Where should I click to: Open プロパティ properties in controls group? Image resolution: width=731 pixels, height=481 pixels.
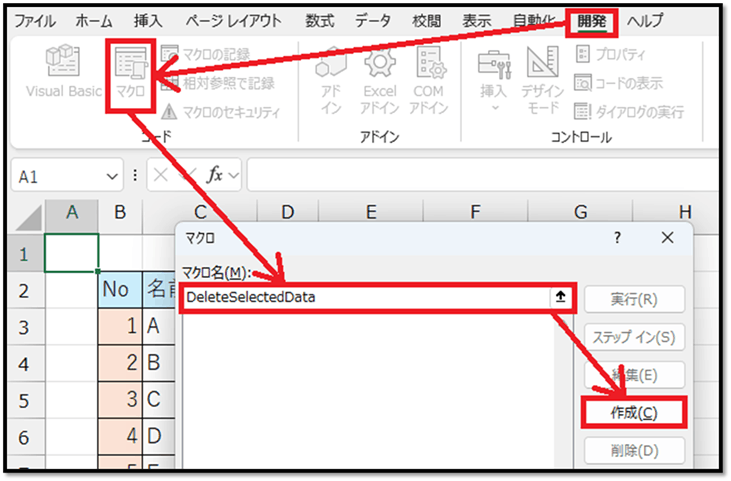click(610, 53)
